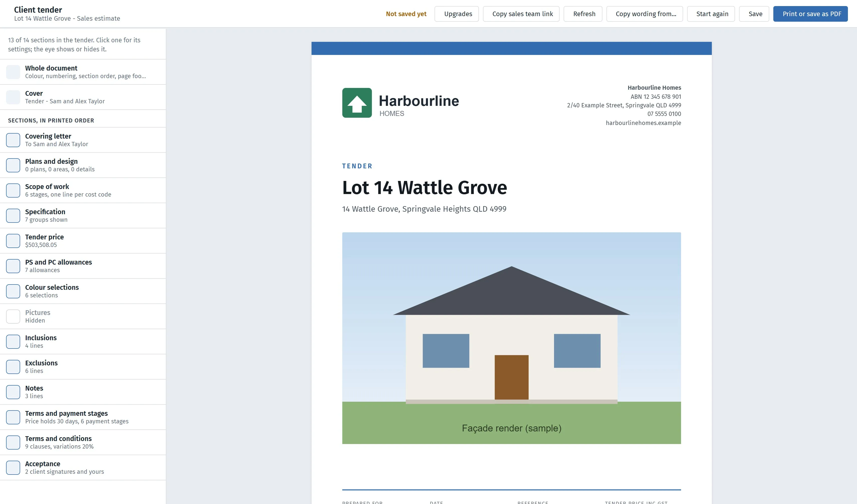Toggle the Inclusions visibility box
The width and height of the screenshot is (857, 504).
(x=13, y=341)
